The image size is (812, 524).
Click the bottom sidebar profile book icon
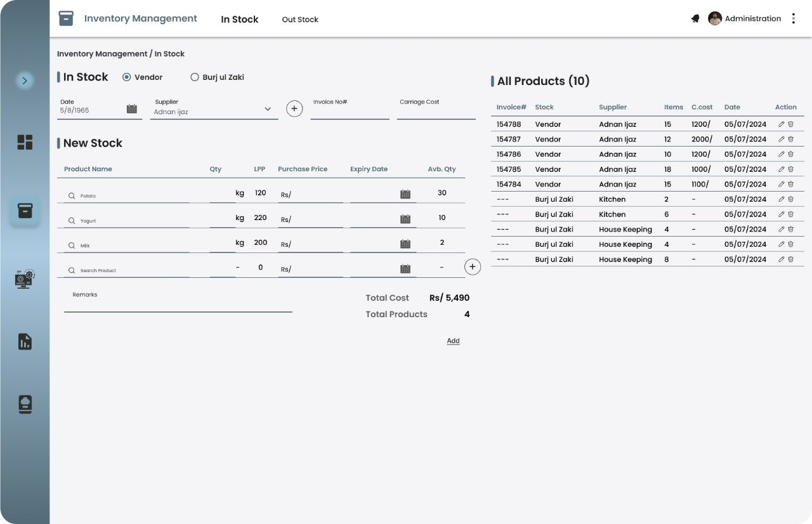pyautogui.click(x=25, y=405)
